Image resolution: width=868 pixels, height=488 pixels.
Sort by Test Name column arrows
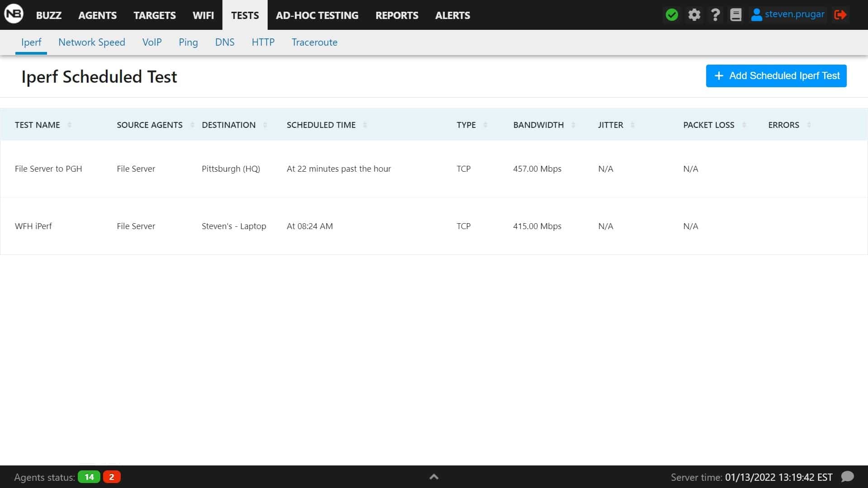(x=69, y=125)
